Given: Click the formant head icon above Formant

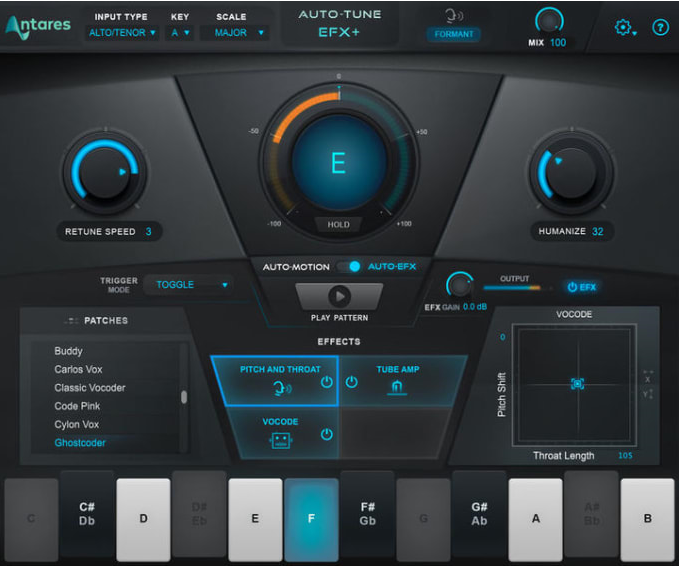Looking at the screenshot, I should pyautogui.click(x=454, y=16).
